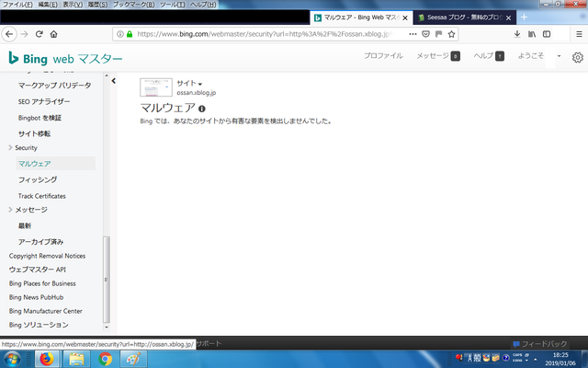Screen dimensions: 588x368
Task: Open Bing ソリューション link
Action: tap(39, 325)
